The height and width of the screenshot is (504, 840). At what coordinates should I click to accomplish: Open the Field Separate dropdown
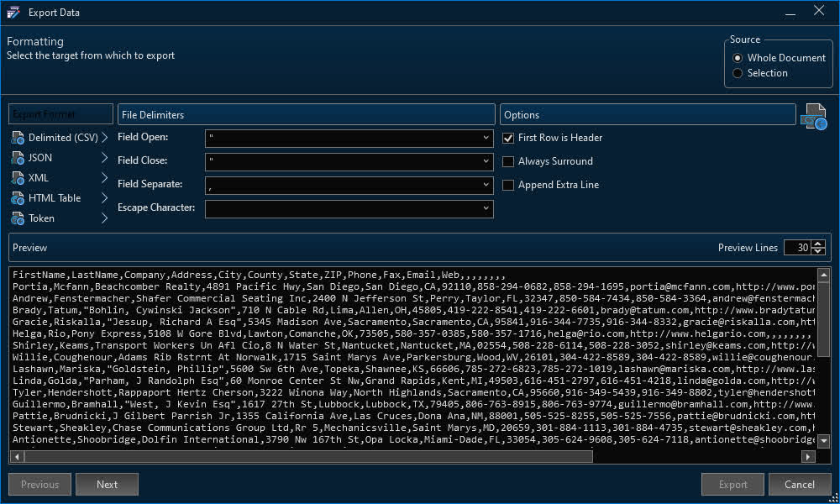(x=486, y=185)
